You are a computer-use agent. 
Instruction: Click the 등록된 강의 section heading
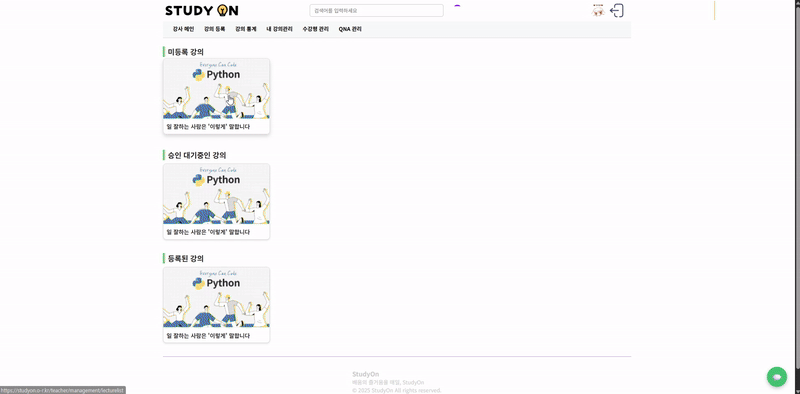point(186,259)
